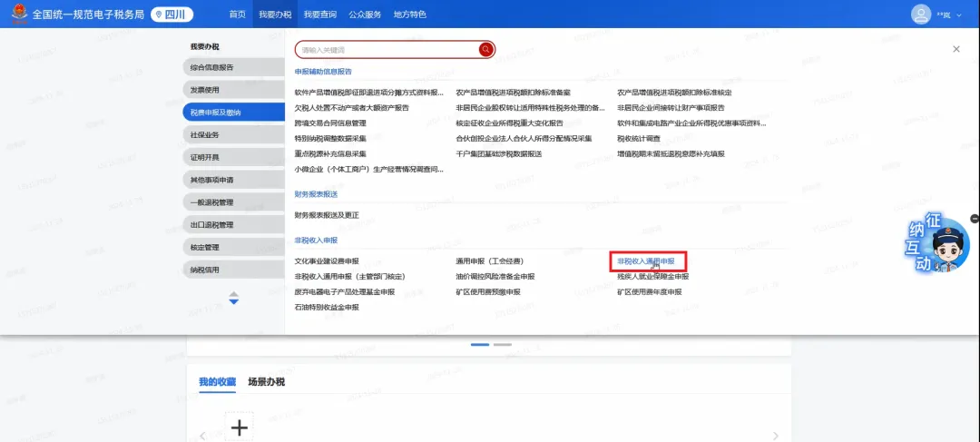980x442 pixels.
Task: Open 非税收入通用申报 link
Action: point(646,261)
